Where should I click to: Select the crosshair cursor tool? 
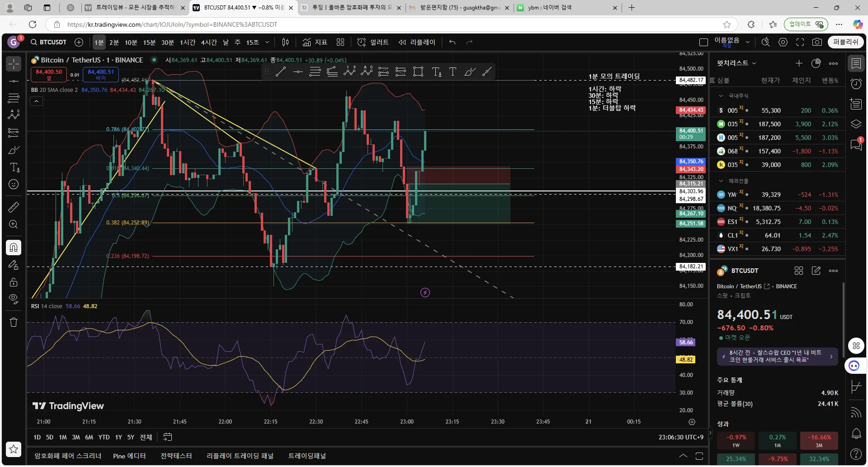pyautogui.click(x=14, y=64)
